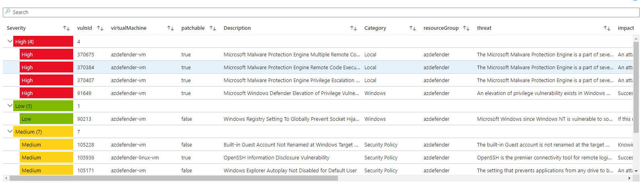Image resolution: width=644 pixels, height=188 pixels.
Task: Collapse the Medium (7) severity group
Action: pyautogui.click(x=10, y=132)
